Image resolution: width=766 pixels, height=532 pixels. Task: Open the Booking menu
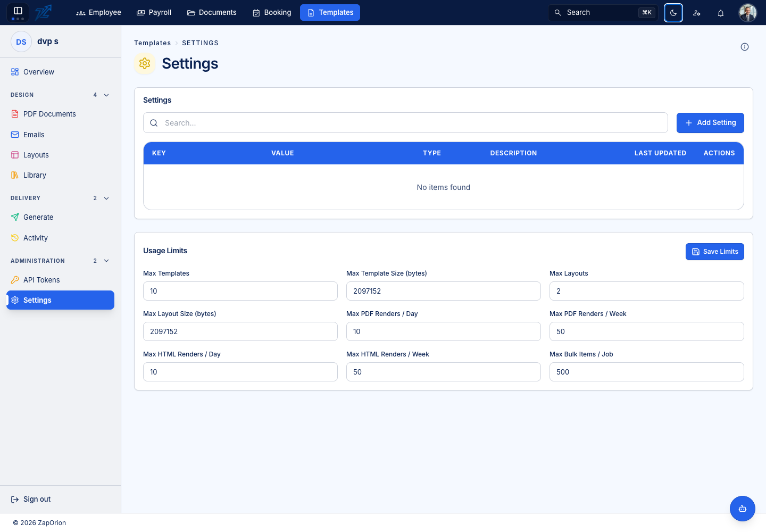(272, 12)
